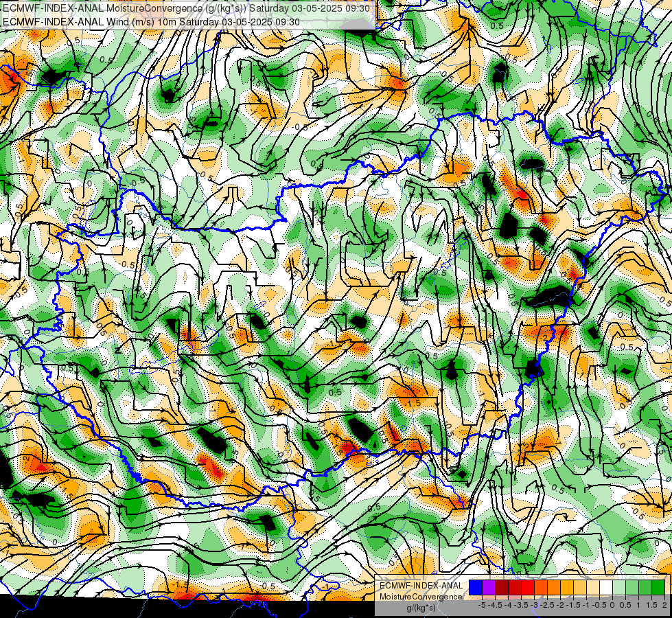Click the '-2.5' tick label on the legend scale
The image size is (672, 618).
tap(547, 605)
